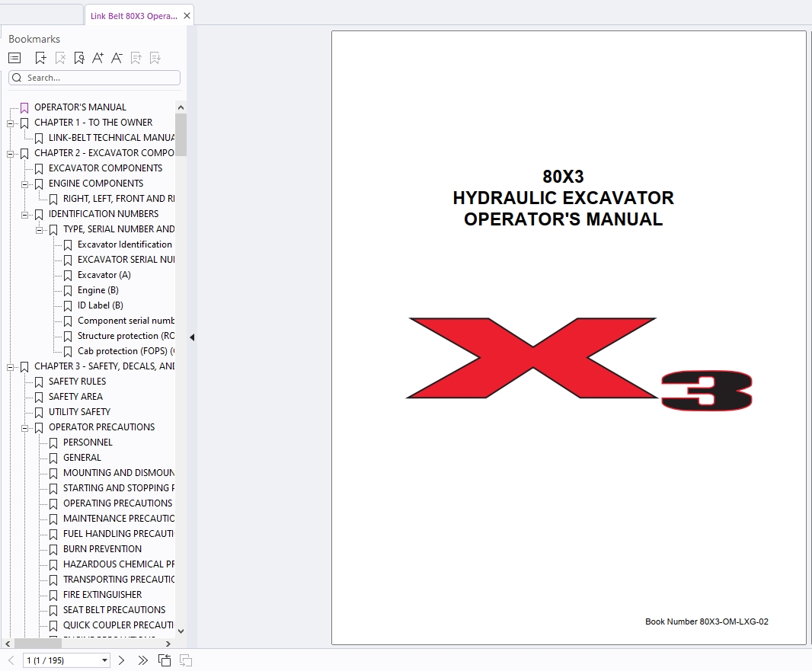Open the bookmarks options menu icon

14,58
